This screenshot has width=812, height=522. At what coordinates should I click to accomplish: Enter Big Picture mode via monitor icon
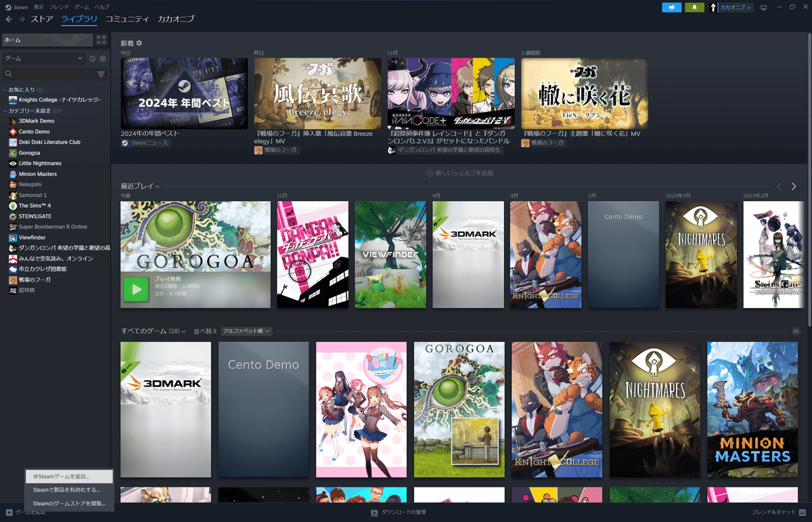point(763,7)
